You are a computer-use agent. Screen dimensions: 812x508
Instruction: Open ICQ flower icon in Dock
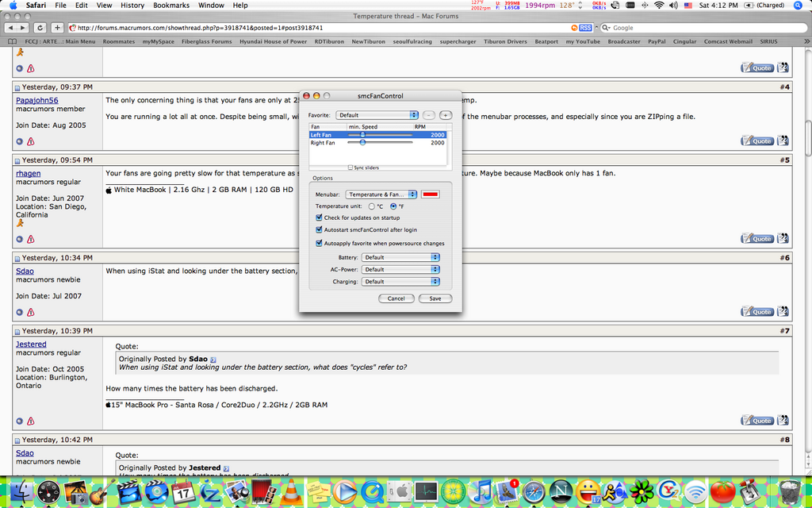(642, 491)
